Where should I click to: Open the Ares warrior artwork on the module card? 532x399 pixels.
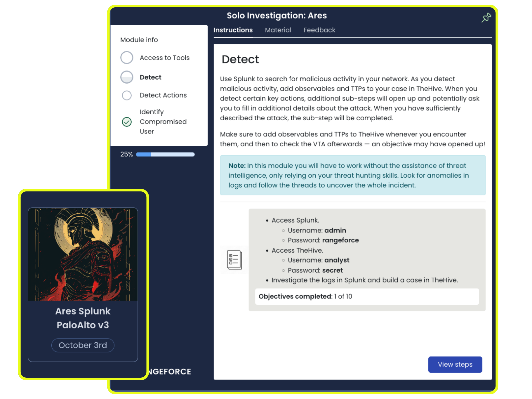point(83,254)
